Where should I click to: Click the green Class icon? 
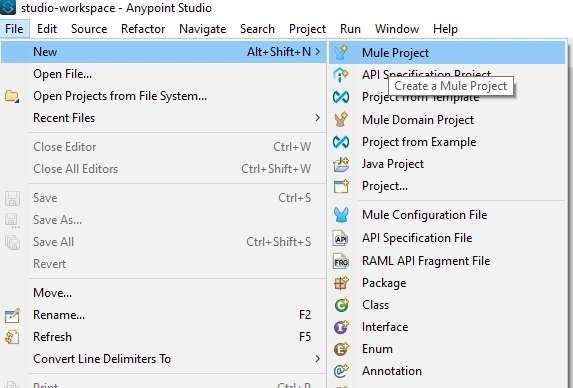pos(341,305)
